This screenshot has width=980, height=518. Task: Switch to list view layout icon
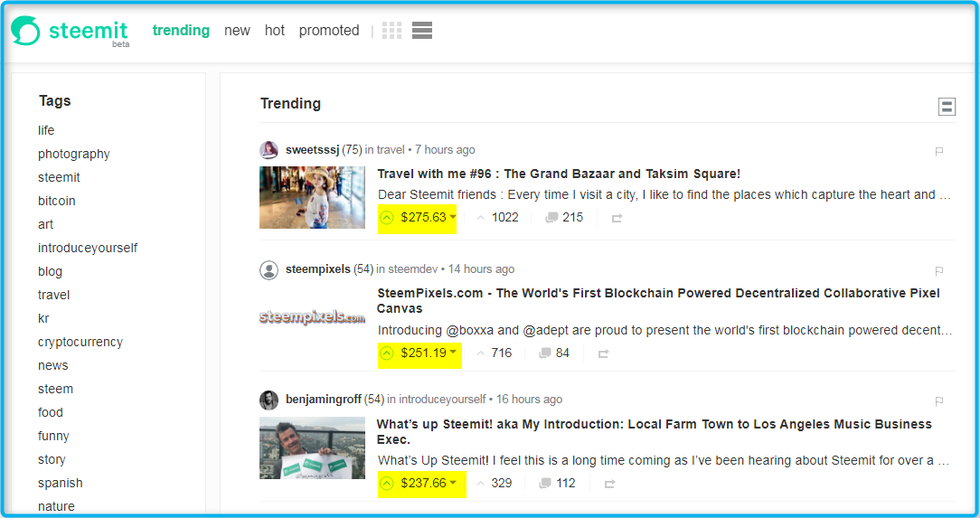pyautogui.click(x=422, y=30)
